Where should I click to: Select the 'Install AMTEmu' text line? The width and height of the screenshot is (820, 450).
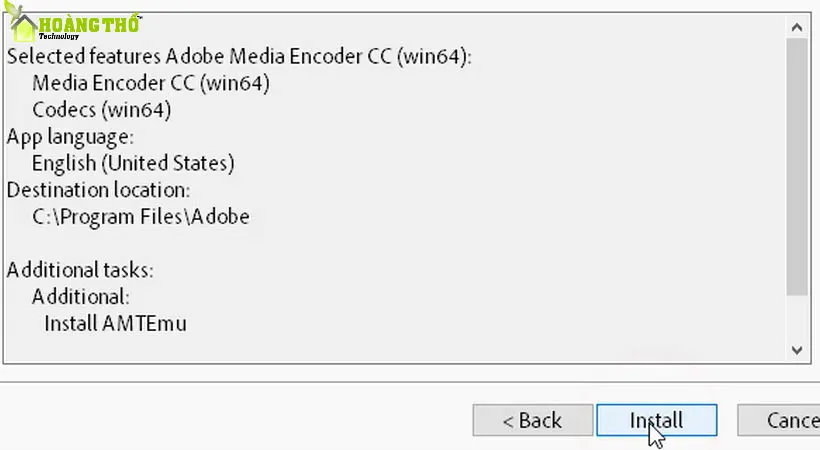tap(115, 323)
